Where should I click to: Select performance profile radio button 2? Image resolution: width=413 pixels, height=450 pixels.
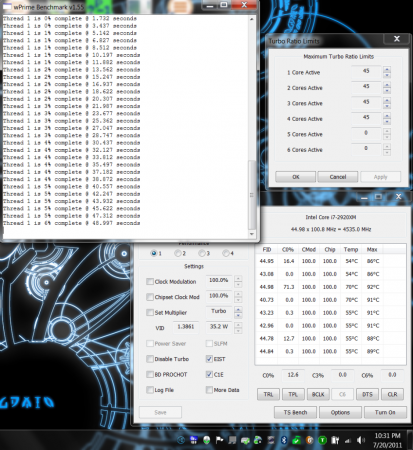178,253
